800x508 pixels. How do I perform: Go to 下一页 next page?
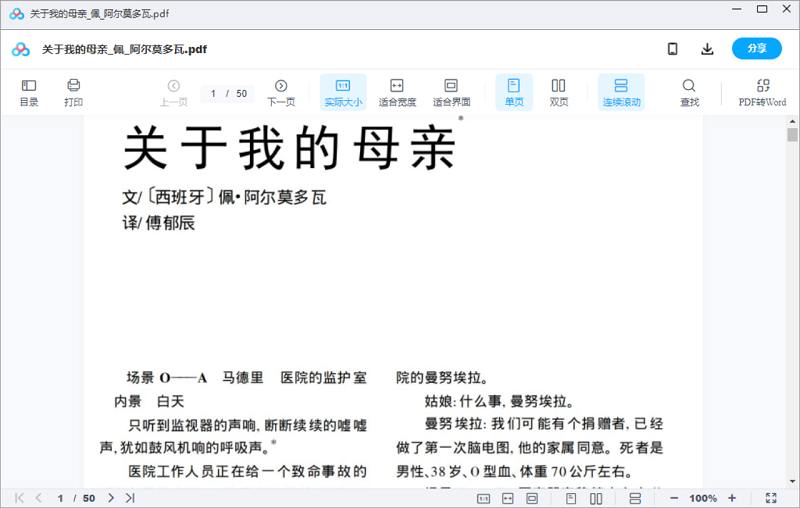point(281,92)
